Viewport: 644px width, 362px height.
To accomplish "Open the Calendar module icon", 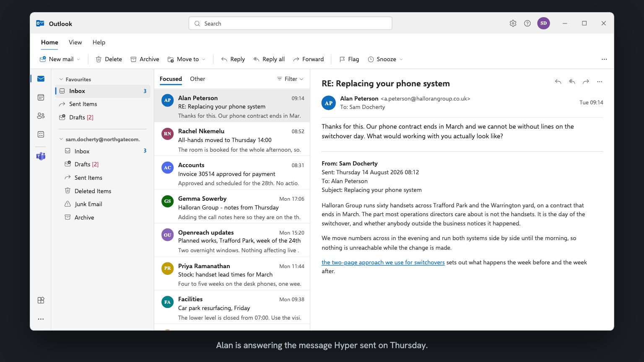I will (41, 97).
